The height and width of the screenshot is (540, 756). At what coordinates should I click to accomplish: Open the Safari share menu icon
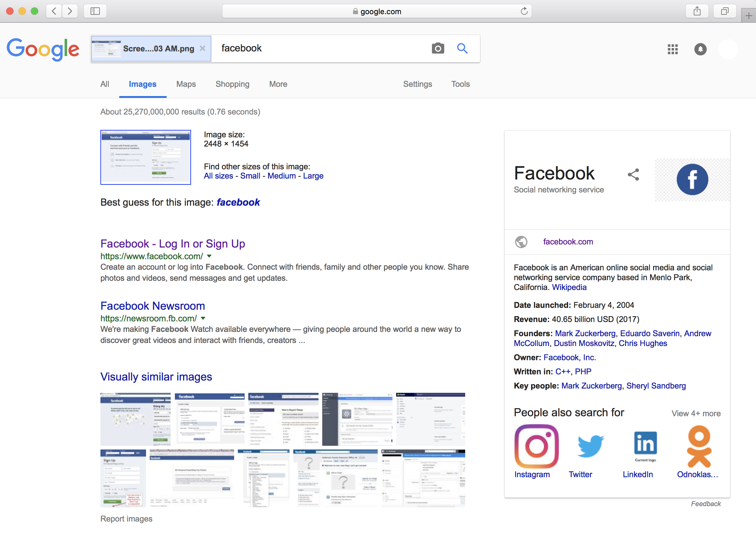tap(697, 11)
